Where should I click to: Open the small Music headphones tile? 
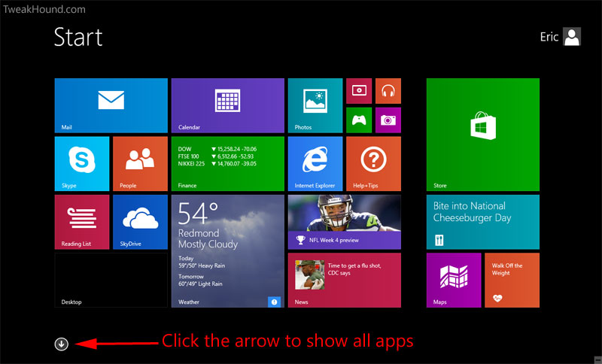(x=388, y=91)
